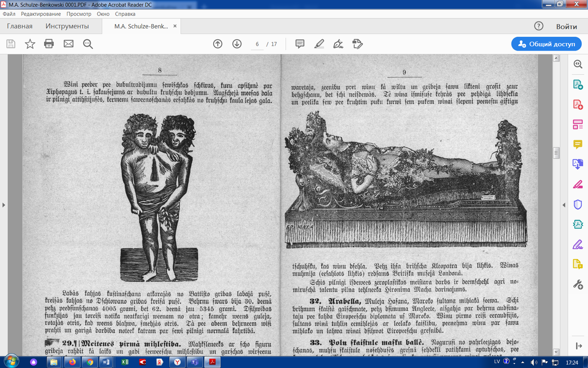Click the Print file printer icon

49,44
